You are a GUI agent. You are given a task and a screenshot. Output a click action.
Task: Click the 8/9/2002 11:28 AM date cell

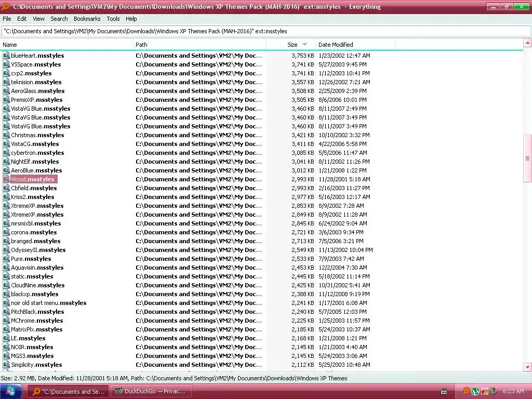[x=343, y=215]
